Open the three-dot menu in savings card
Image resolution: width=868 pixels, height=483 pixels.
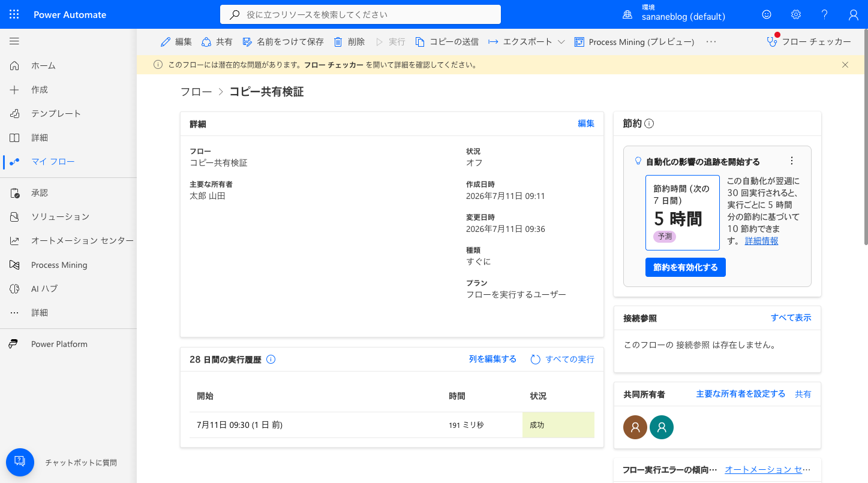pyautogui.click(x=792, y=161)
